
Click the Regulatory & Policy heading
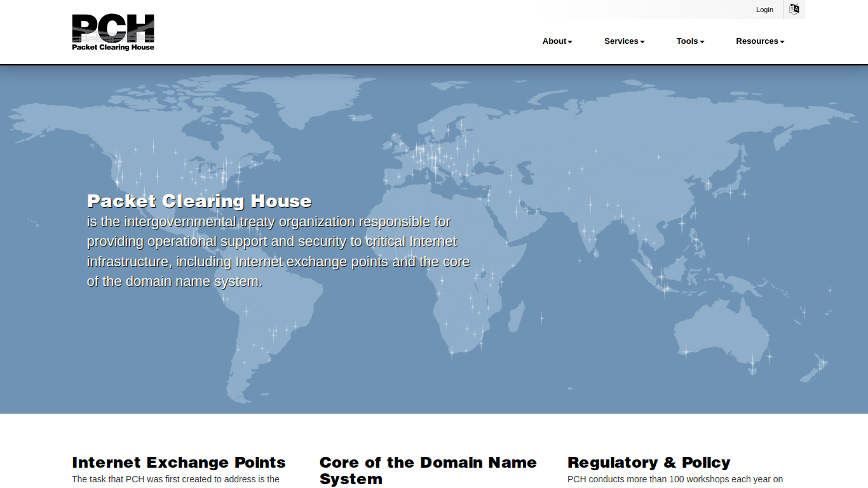click(x=649, y=463)
